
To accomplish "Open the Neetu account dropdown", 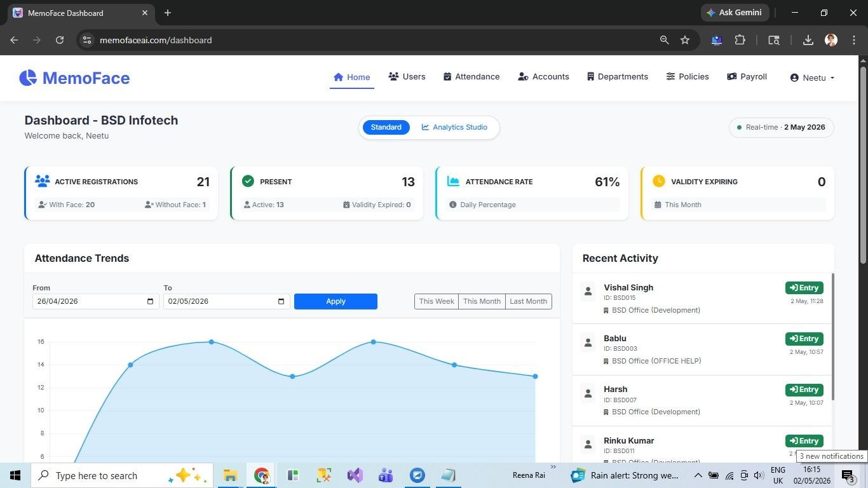I will click(812, 78).
